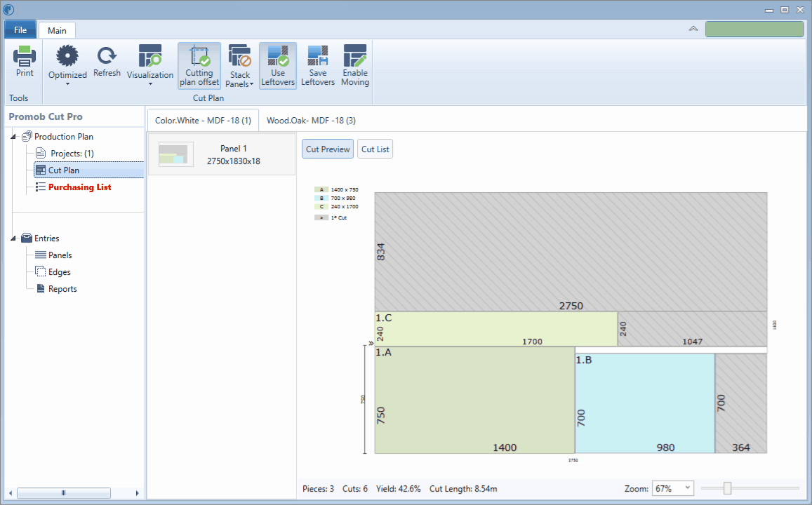The width and height of the screenshot is (812, 505).
Task: Switch to Color.White - MDF -18 (1) tab
Action: (x=203, y=120)
